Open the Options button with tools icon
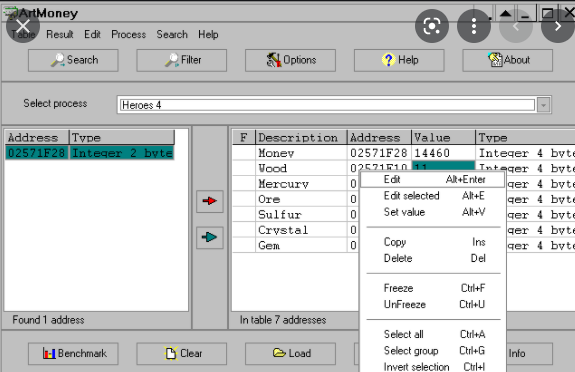 point(290,61)
